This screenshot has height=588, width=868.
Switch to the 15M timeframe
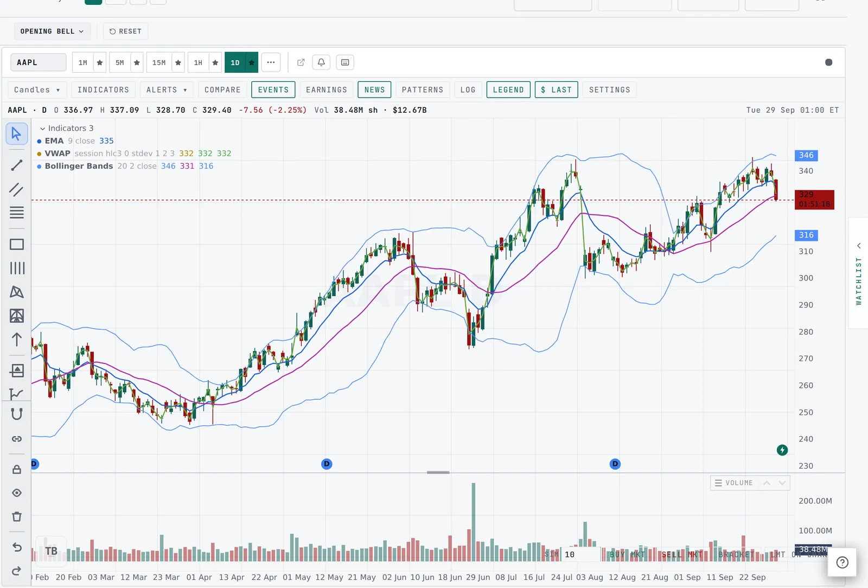(159, 62)
